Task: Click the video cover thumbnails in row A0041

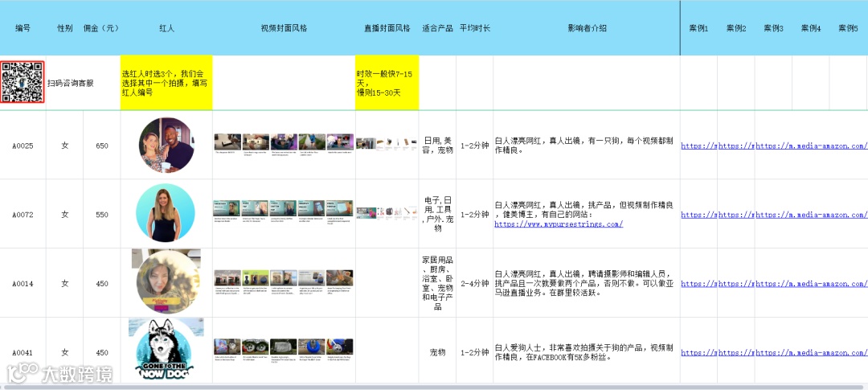Action: point(284,350)
